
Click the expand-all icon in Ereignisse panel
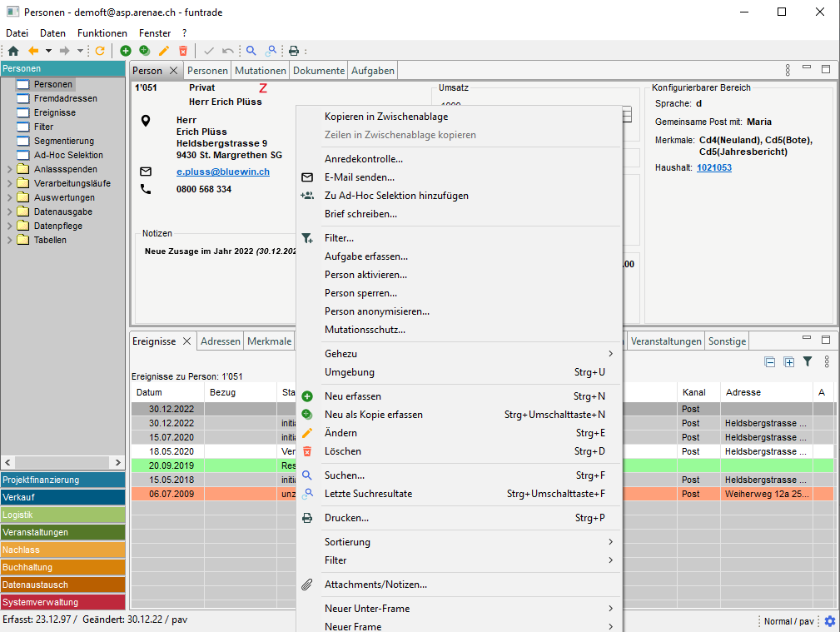pos(788,362)
